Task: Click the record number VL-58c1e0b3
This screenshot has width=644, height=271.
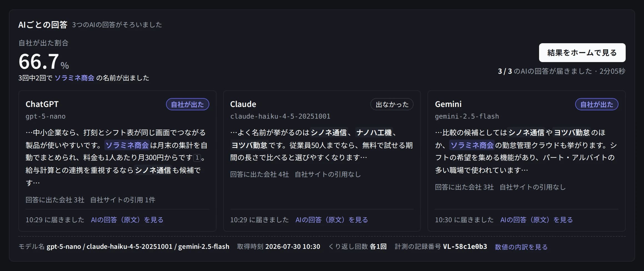Action: pyautogui.click(x=465, y=246)
